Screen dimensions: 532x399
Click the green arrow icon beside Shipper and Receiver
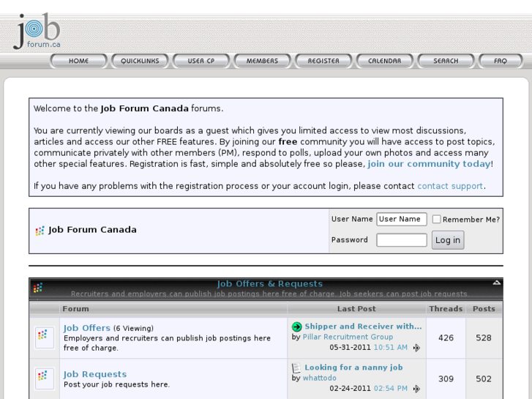[296, 327]
